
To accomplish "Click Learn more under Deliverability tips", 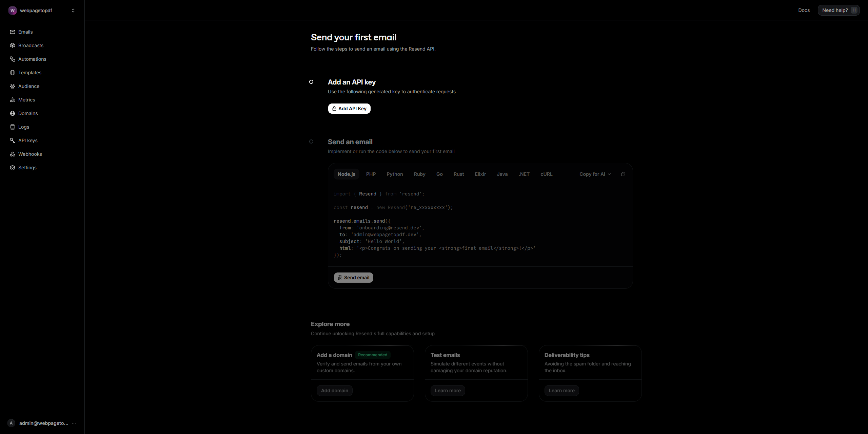I will 561,391.
